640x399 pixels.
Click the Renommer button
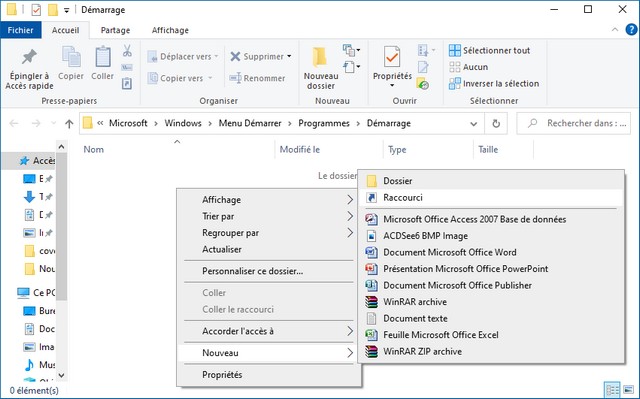point(258,78)
